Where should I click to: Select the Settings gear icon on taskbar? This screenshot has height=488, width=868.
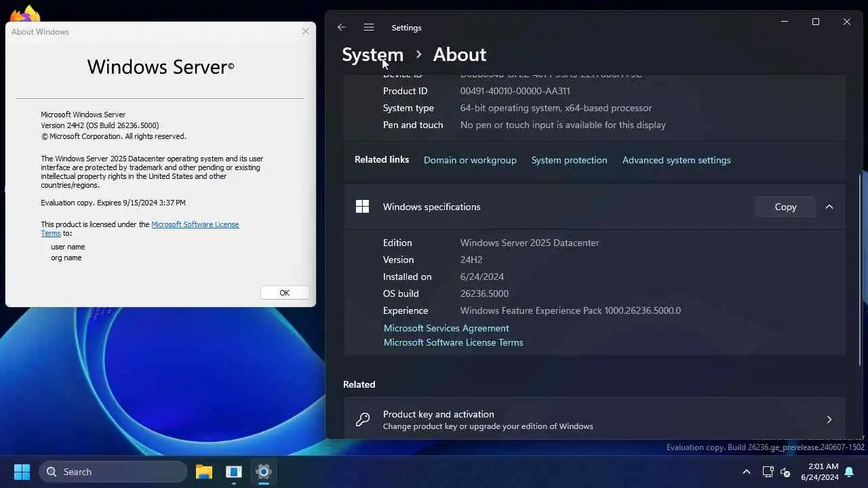pos(264,472)
